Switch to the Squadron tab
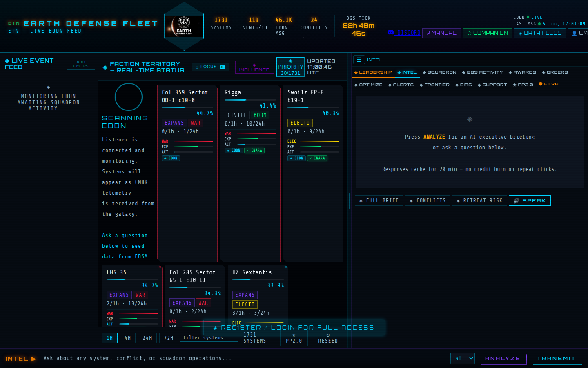The height and width of the screenshot is (368, 588). click(x=439, y=72)
